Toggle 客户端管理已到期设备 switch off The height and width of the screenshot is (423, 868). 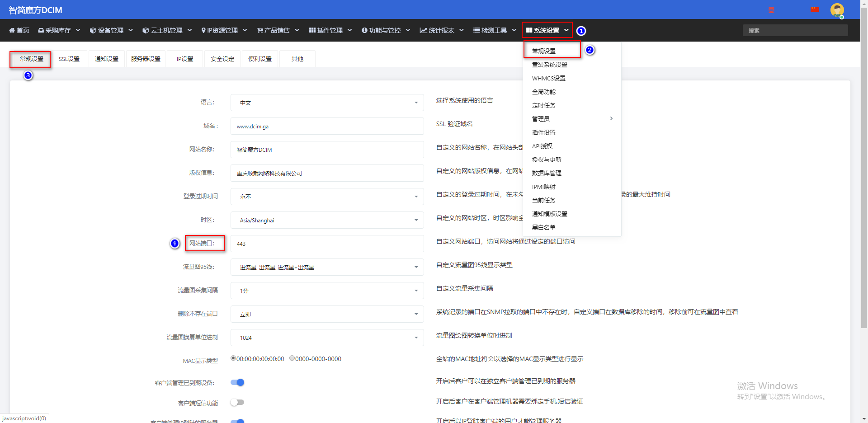point(237,382)
